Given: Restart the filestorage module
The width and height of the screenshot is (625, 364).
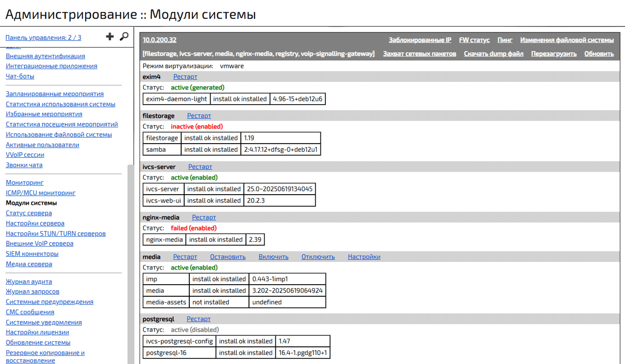Looking at the screenshot, I should tap(199, 116).
